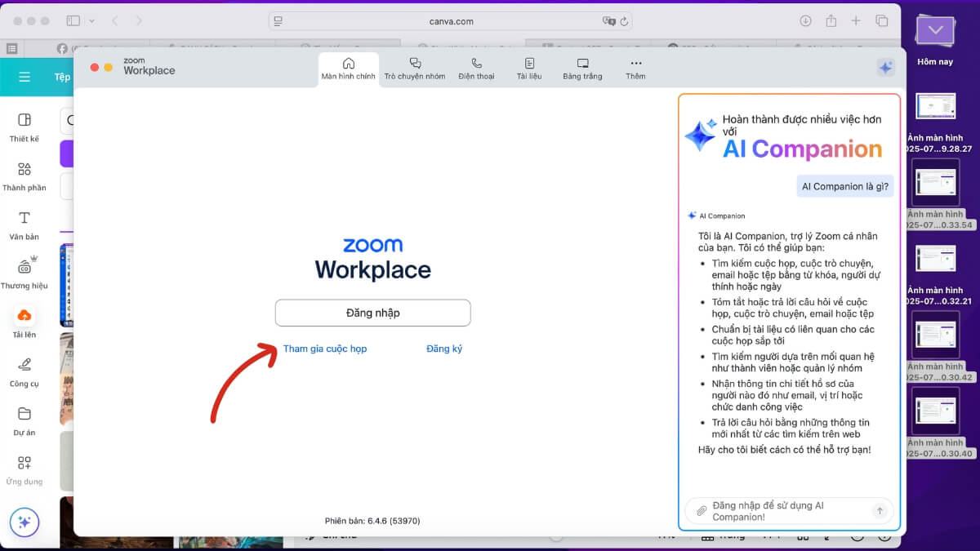The width and height of the screenshot is (980, 551).
Task: Open Canva's Thành phần elements panel
Action: [x=24, y=175]
